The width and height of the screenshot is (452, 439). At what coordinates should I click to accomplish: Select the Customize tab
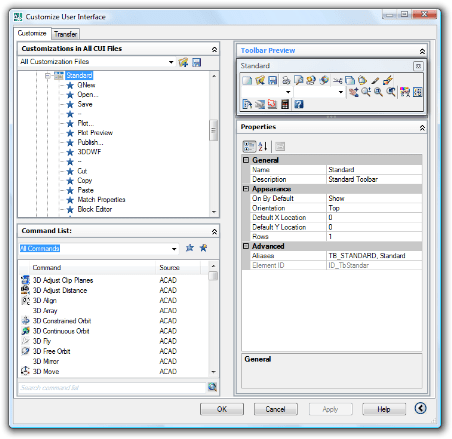coord(32,33)
